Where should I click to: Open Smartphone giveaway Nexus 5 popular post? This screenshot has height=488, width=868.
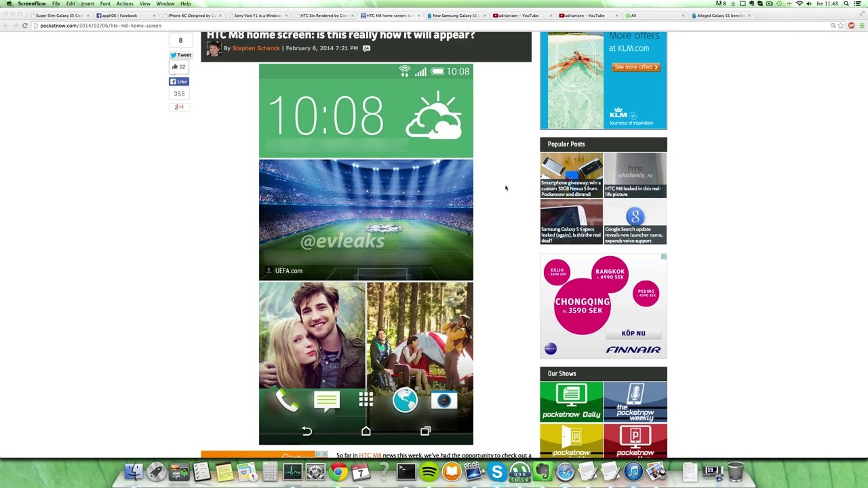coord(571,176)
